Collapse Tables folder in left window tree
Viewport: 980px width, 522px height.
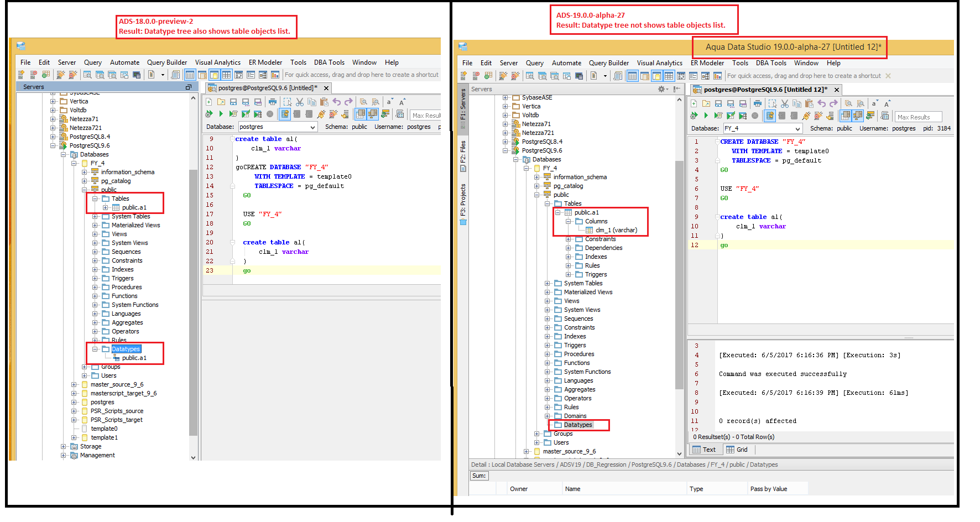point(95,199)
